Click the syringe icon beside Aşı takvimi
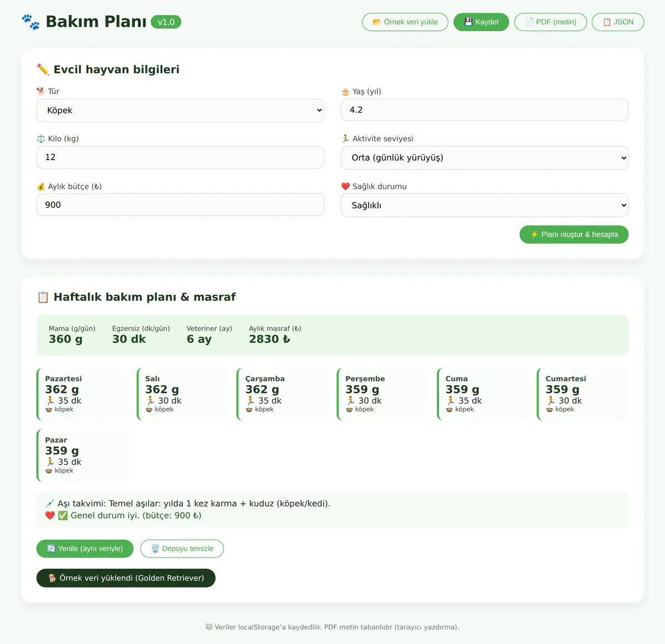 pyautogui.click(x=50, y=504)
